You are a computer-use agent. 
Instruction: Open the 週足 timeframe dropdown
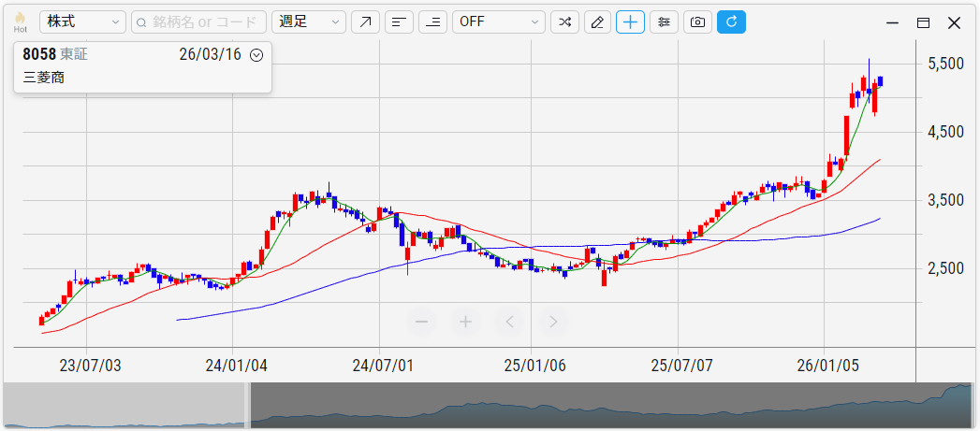[308, 22]
